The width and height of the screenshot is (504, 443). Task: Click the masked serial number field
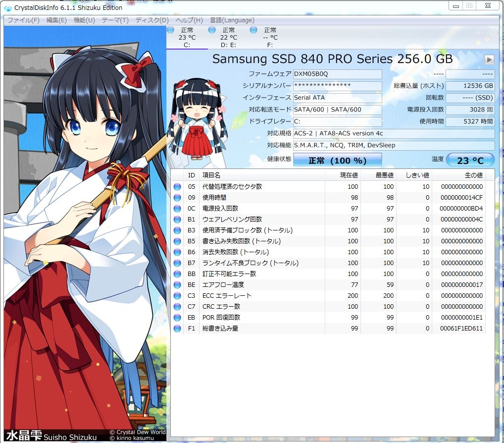[x=338, y=86]
